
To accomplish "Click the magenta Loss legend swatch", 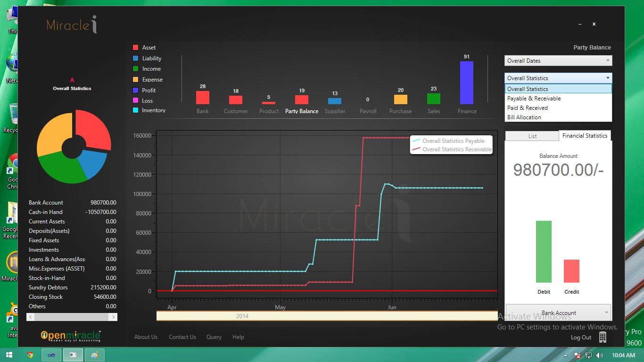I will tap(135, 100).
